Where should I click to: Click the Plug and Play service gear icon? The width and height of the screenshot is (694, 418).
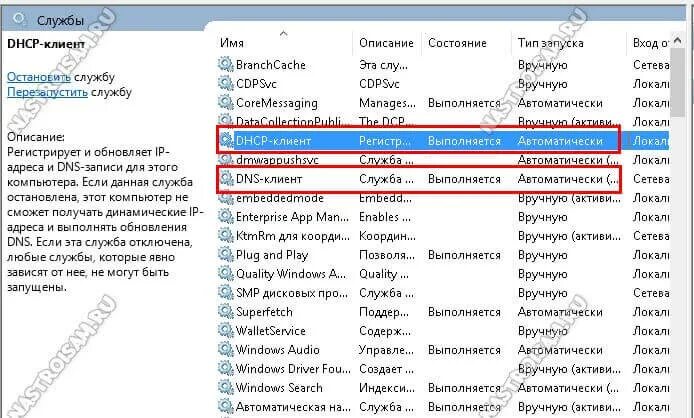[226, 255]
